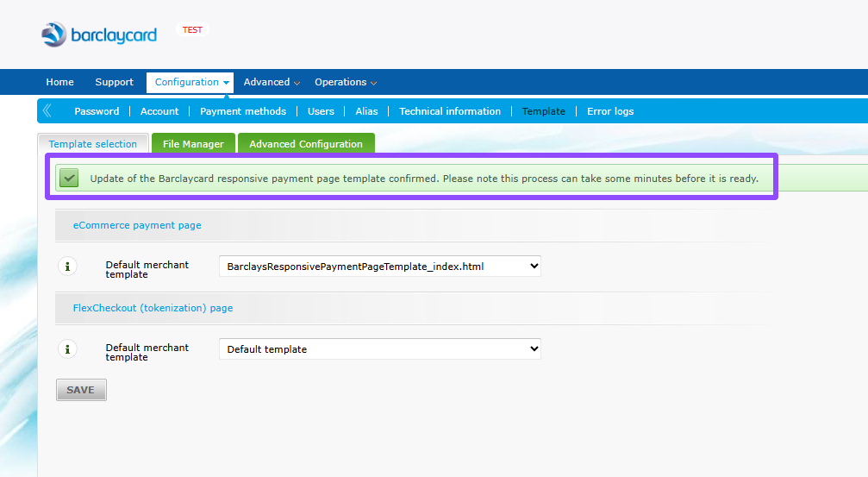Viewport: 868px width, 477px height.
Task: Go to the Home menu item
Action: [59, 82]
